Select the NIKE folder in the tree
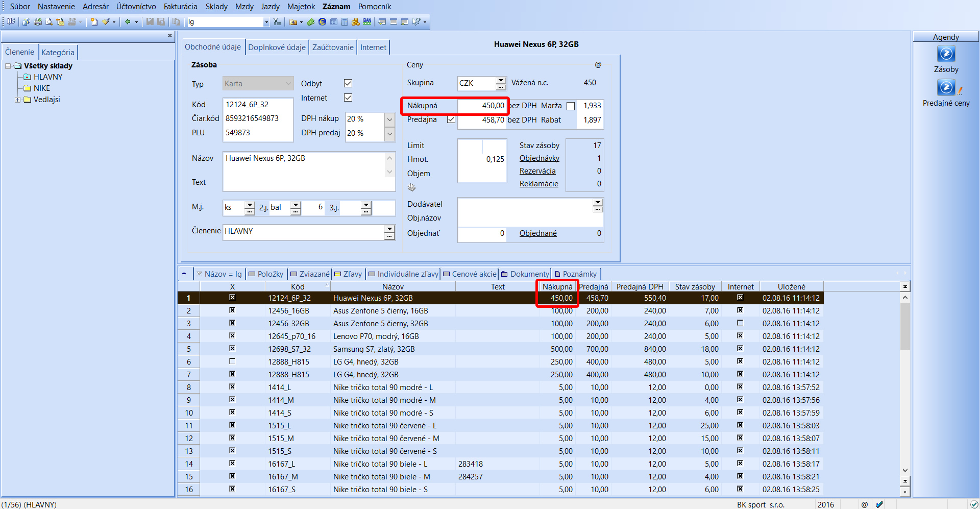This screenshot has width=980, height=509. 42,88
